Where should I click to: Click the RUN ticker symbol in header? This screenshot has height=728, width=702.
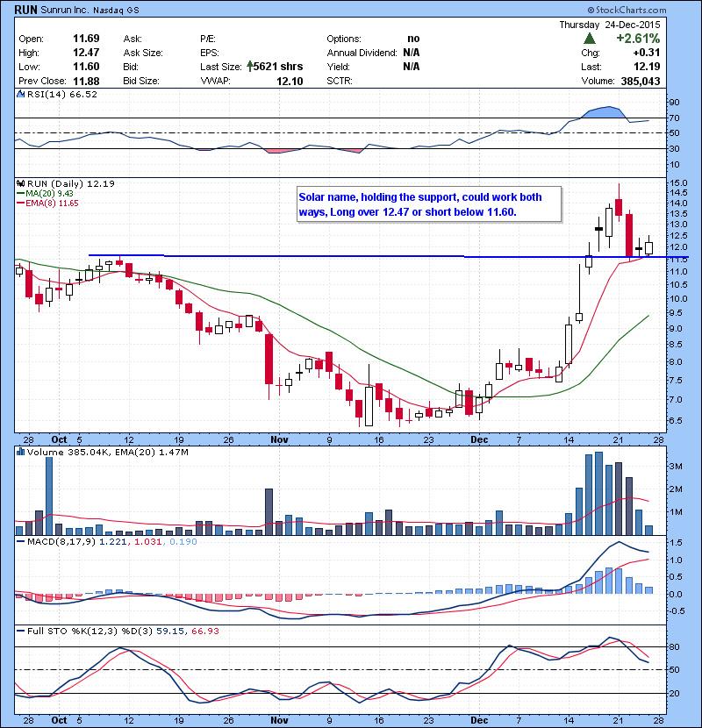pos(25,10)
